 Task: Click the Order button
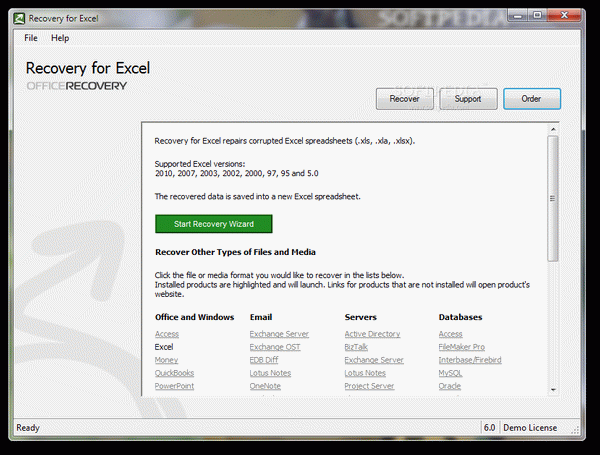coord(532,99)
